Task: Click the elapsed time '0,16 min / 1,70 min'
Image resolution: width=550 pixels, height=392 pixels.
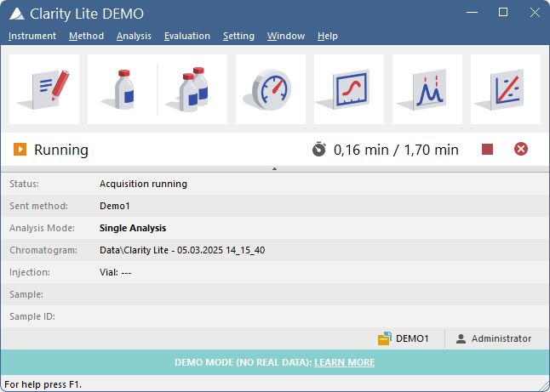Action: 396,150
